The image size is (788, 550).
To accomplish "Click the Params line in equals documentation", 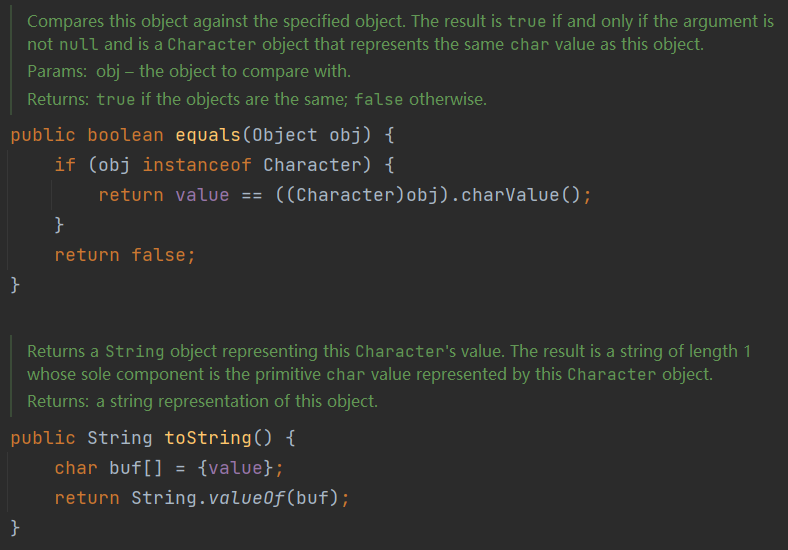I will pyautogui.click(x=189, y=73).
